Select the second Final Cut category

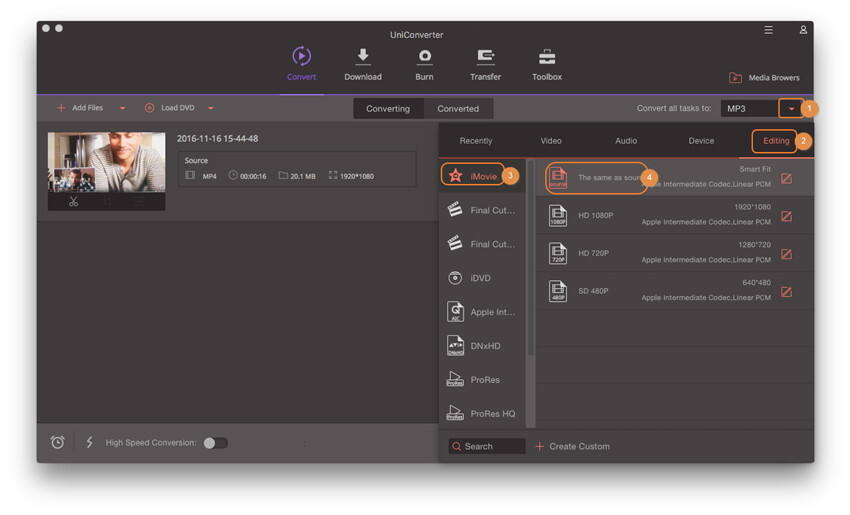pyautogui.click(x=480, y=244)
